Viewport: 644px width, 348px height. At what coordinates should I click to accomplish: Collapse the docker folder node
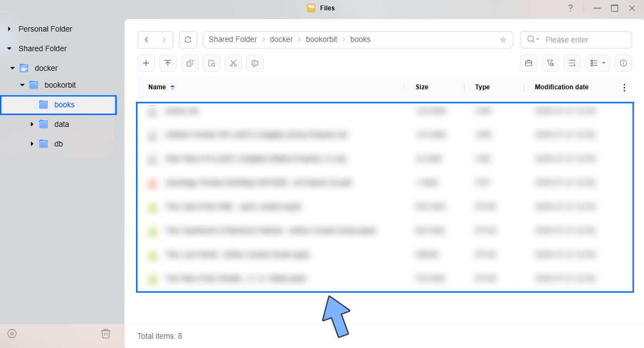pyautogui.click(x=13, y=68)
